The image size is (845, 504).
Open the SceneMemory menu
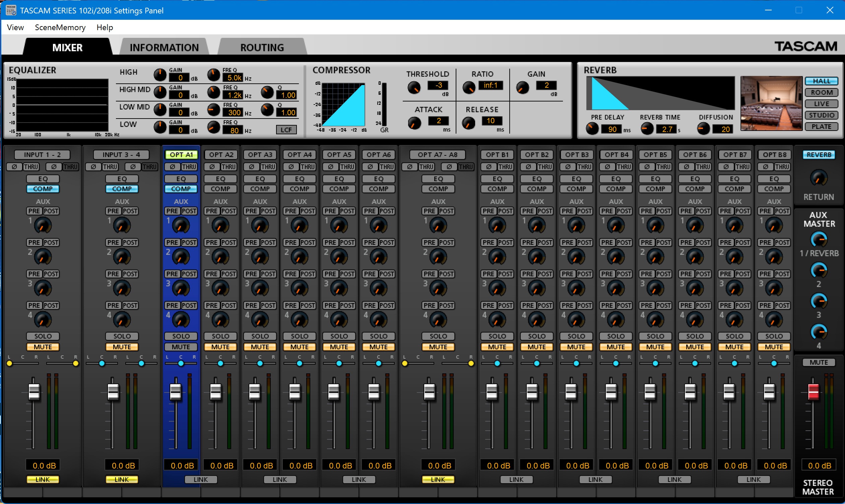point(60,27)
